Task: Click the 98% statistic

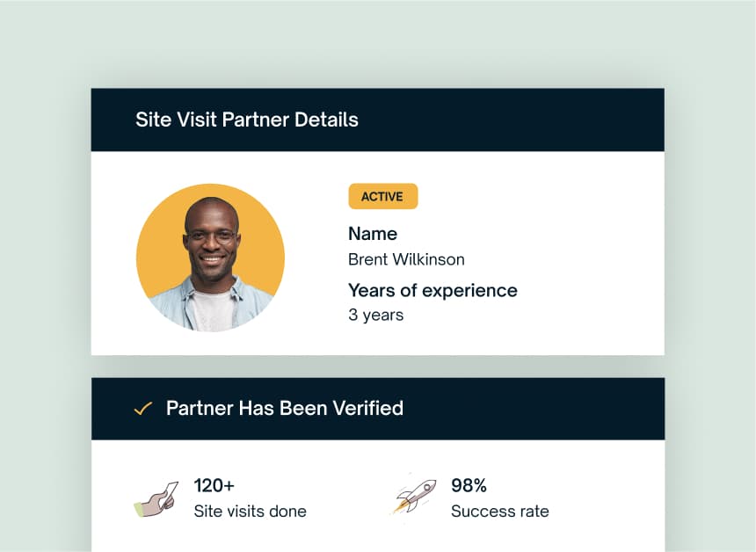Action: [x=469, y=485]
